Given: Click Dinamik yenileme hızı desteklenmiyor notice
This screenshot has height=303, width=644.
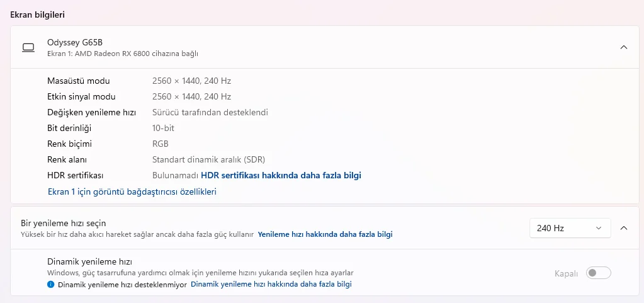Looking at the screenshot, I should click(122, 284).
